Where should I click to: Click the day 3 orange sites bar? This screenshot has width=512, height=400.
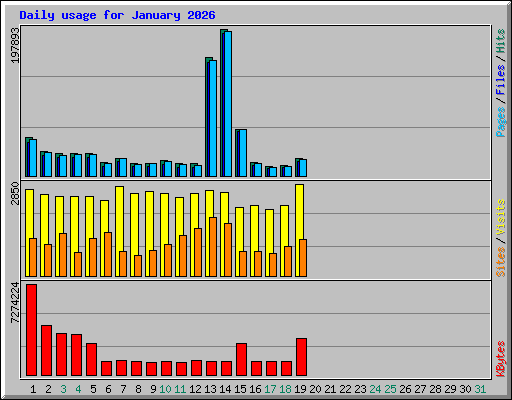[x=63, y=255]
